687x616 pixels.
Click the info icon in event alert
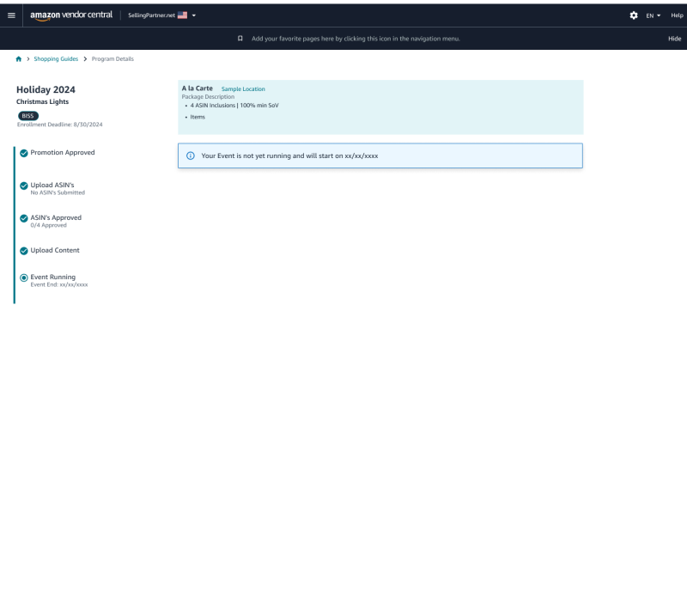[x=191, y=156]
